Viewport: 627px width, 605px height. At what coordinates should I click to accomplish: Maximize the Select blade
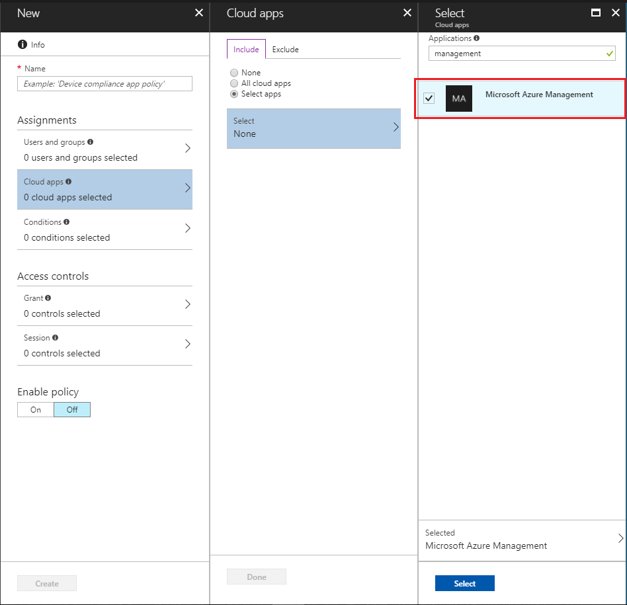point(596,13)
